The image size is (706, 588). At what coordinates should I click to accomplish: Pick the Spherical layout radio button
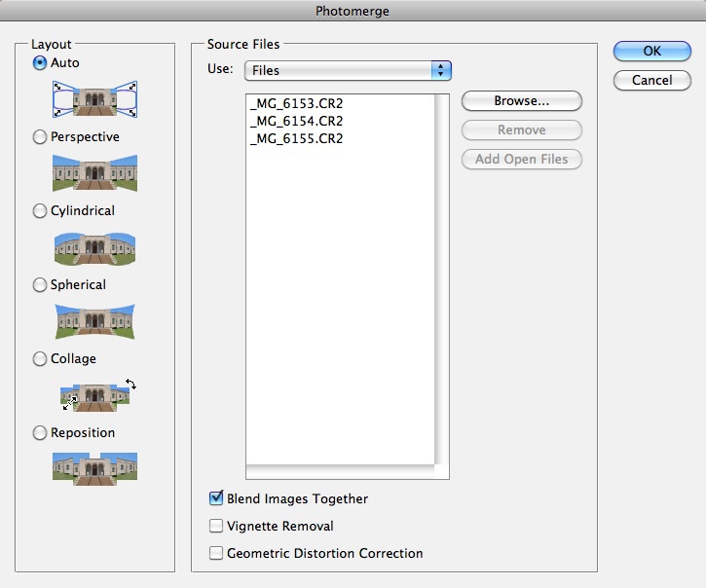coord(40,285)
